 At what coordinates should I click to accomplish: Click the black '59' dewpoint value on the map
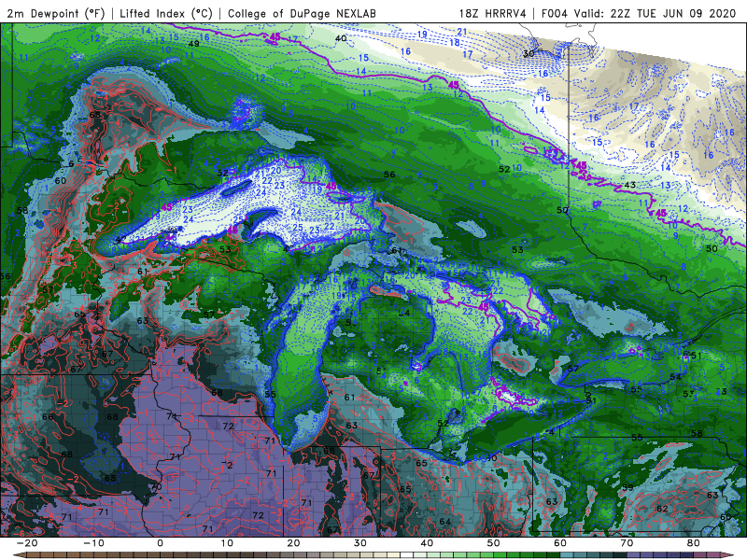[x=627, y=487]
